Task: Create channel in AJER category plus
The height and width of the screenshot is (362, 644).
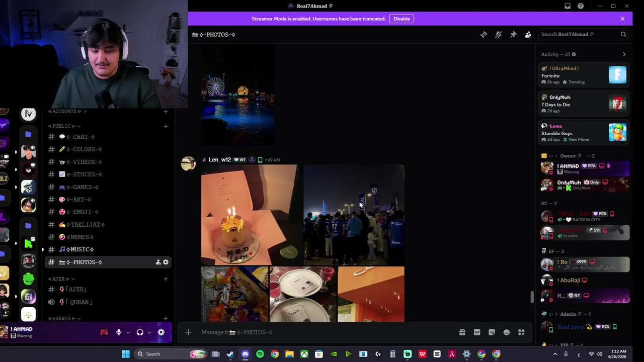Action: coord(166,279)
